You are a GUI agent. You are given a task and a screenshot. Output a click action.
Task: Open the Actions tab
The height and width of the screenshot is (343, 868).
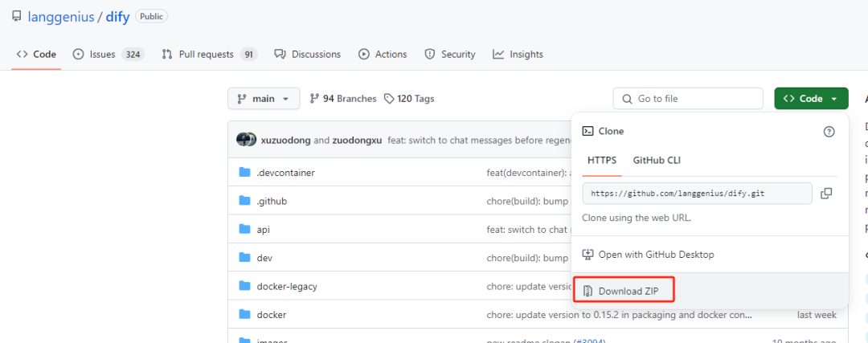tap(383, 54)
